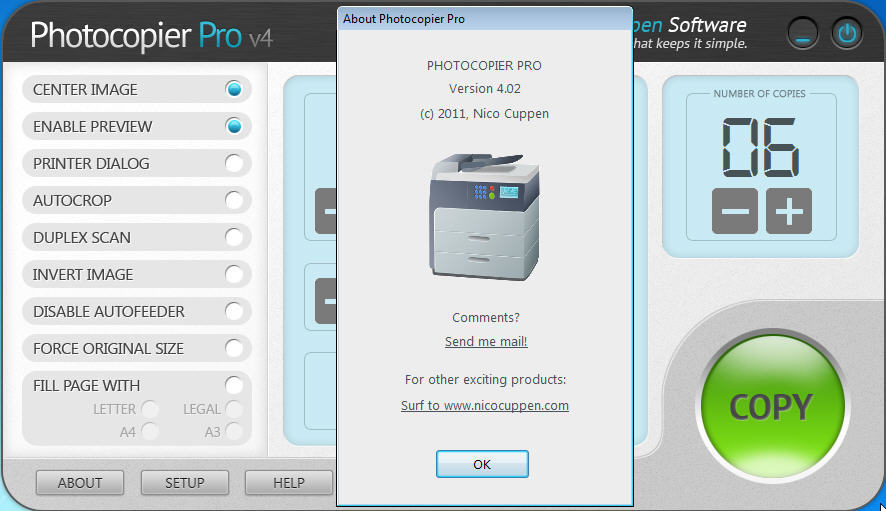Click OK to close the About dialog
The image size is (886, 511).
click(x=482, y=464)
